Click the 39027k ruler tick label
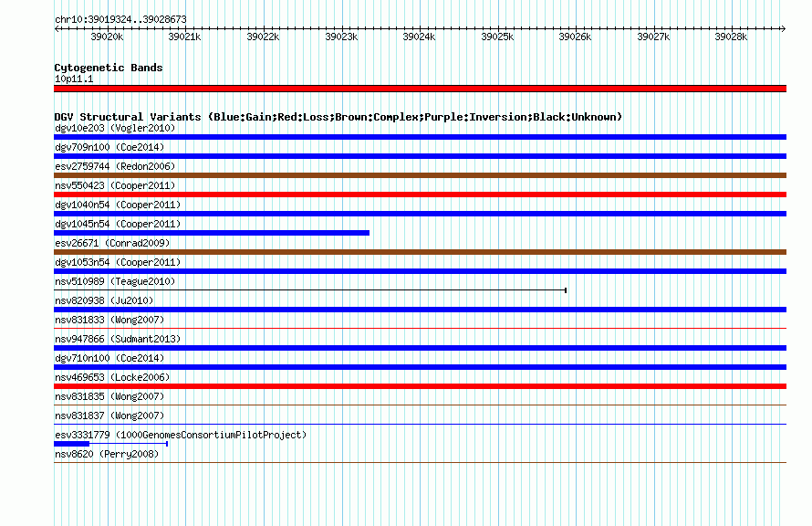 click(x=653, y=37)
